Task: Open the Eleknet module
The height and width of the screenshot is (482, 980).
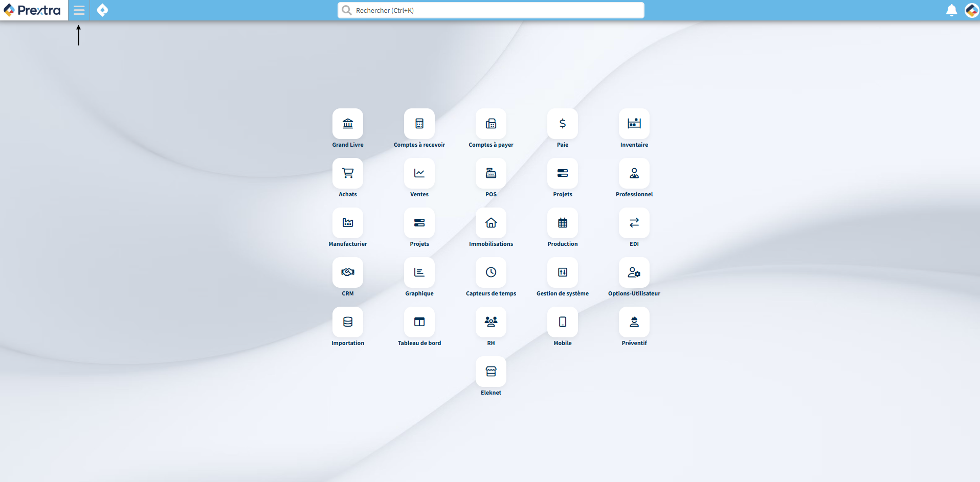Action: pos(491,372)
